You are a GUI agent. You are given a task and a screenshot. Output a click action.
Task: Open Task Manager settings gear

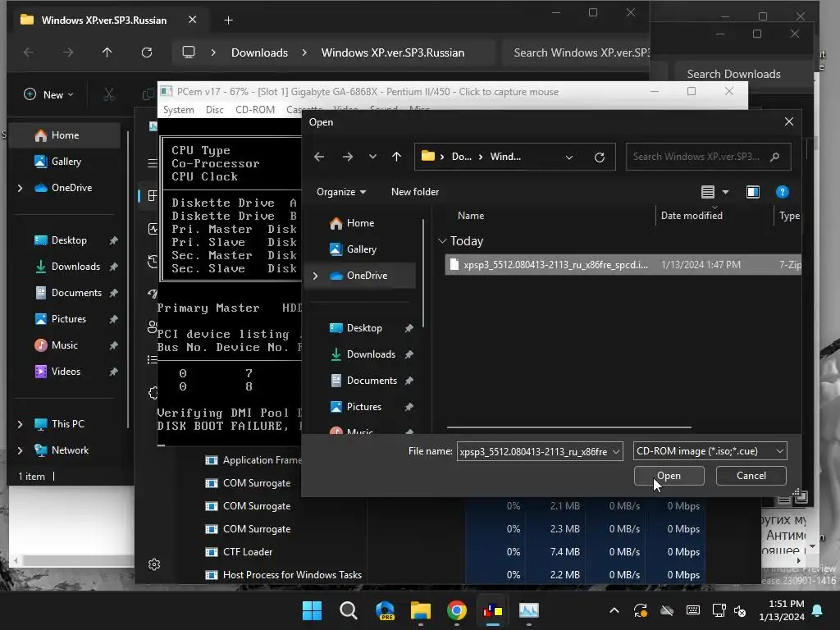point(154,564)
